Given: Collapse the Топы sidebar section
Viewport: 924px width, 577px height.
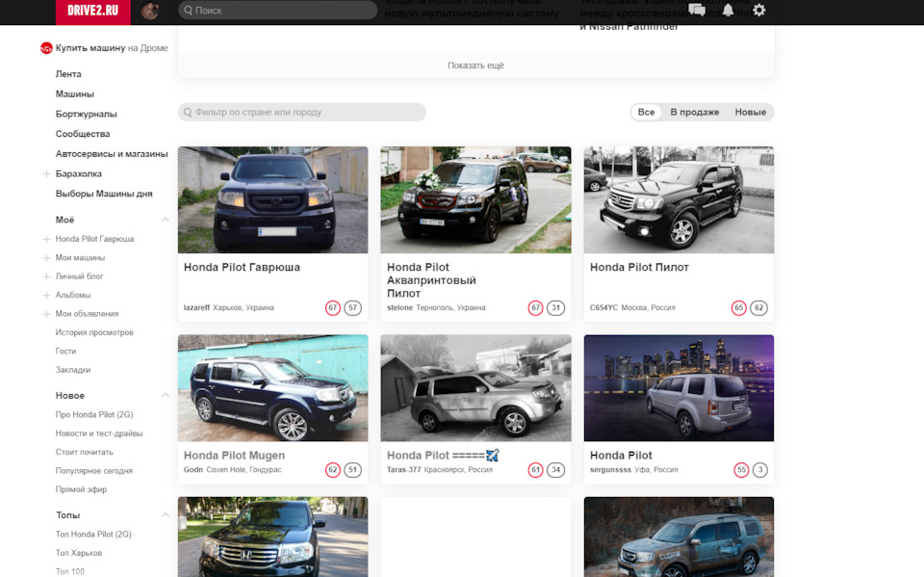Looking at the screenshot, I should click(165, 515).
